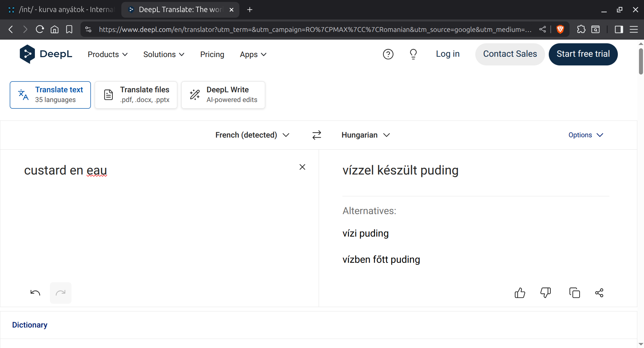Select the DeepL Write tab
This screenshot has height=348, width=644.
pyautogui.click(x=223, y=95)
